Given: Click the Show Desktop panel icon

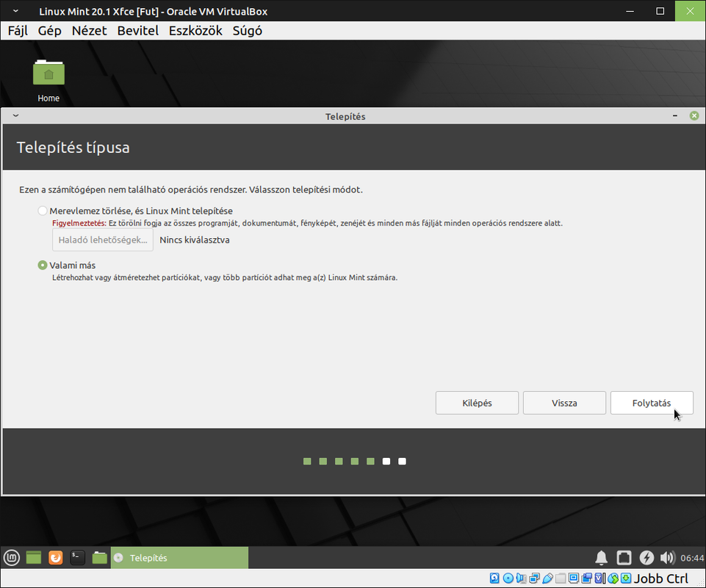Looking at the screenshot, I should pos(34,558).
